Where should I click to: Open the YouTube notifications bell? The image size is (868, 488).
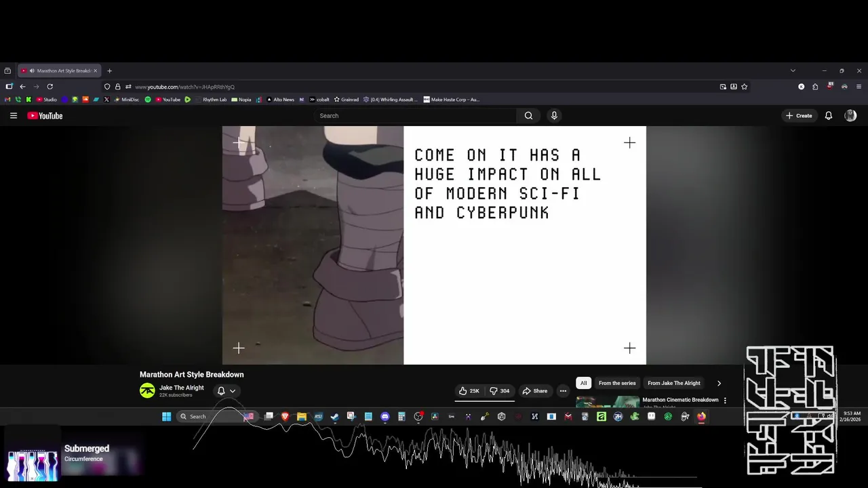828,116
